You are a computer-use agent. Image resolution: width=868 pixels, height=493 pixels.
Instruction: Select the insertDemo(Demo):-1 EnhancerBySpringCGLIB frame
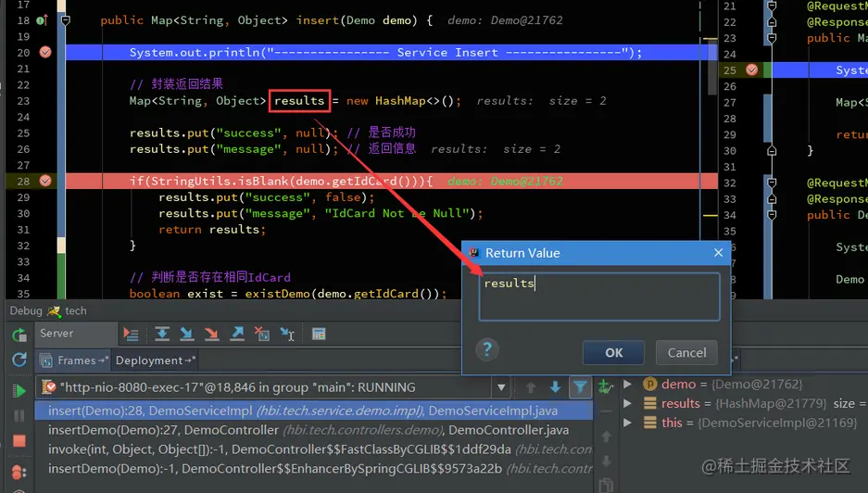pos(314,469)
